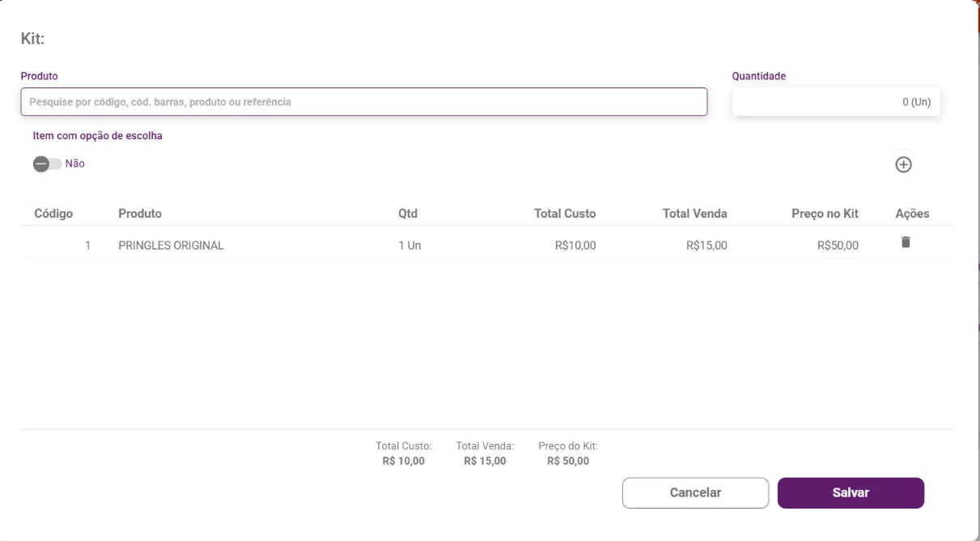Click the 'Total Custo:' footer label
This screenshot has height=541, width=980.
pyautogui.click(x=403, y=446)
